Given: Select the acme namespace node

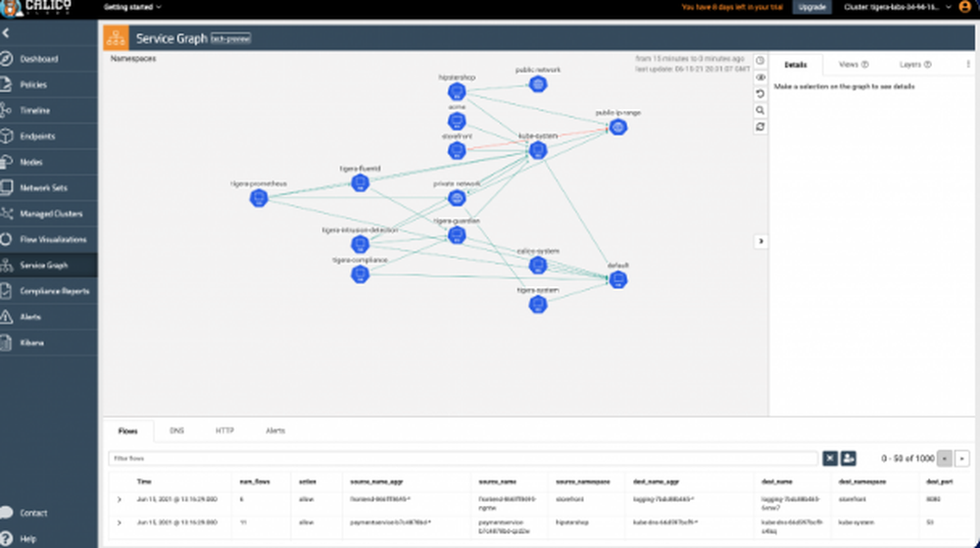Looking at the screenshot, I should 457,122.
